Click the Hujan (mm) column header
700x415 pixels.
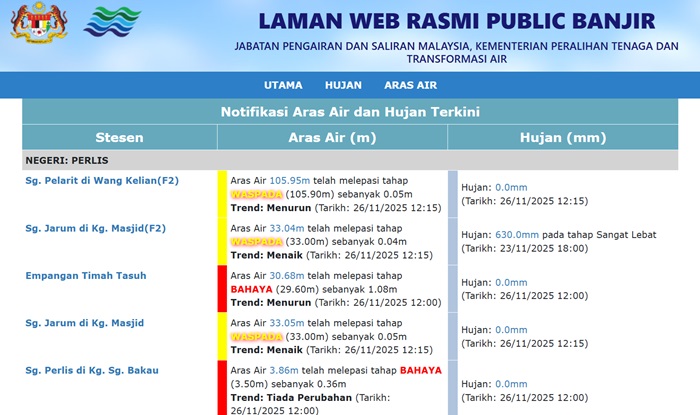tap(563, 137)
